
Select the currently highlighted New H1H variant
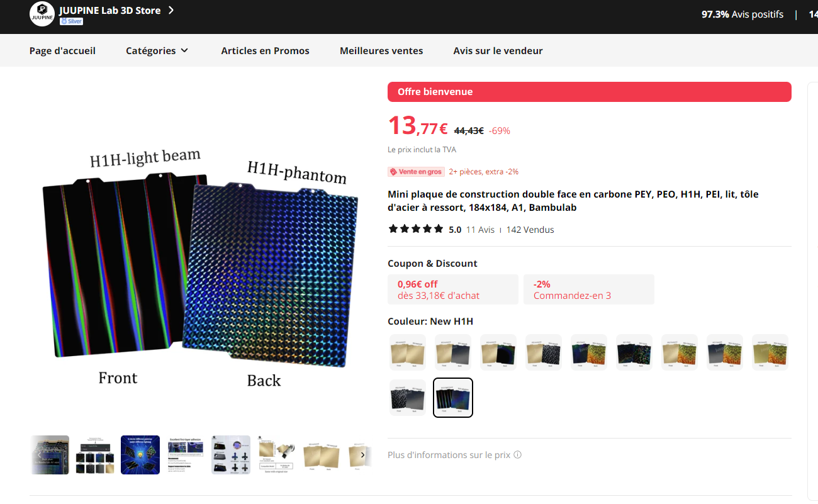click(453, 398)
